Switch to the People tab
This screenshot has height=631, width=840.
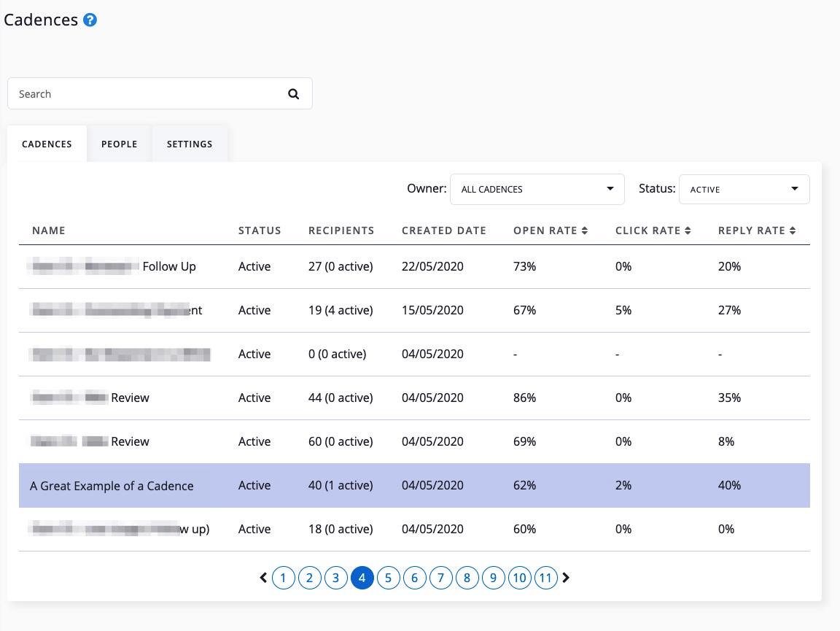120,144
